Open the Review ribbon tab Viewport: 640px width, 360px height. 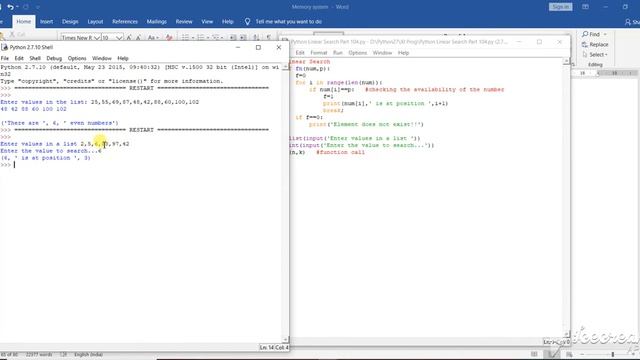point(184,22)
